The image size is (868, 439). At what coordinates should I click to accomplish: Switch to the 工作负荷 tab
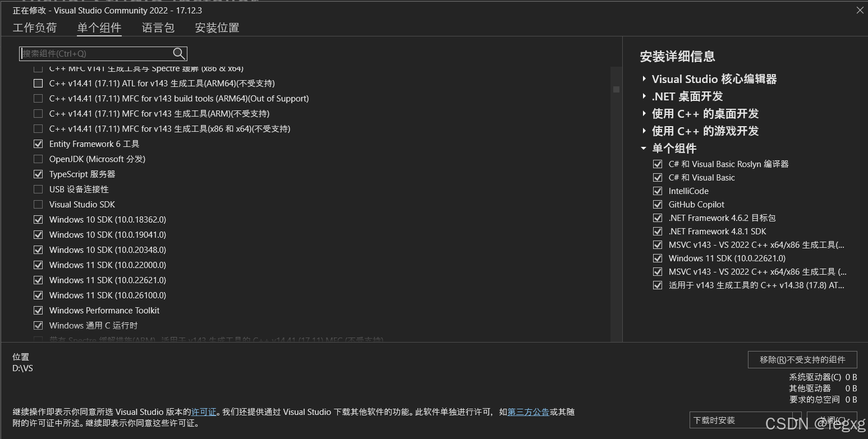pos(35,27)
